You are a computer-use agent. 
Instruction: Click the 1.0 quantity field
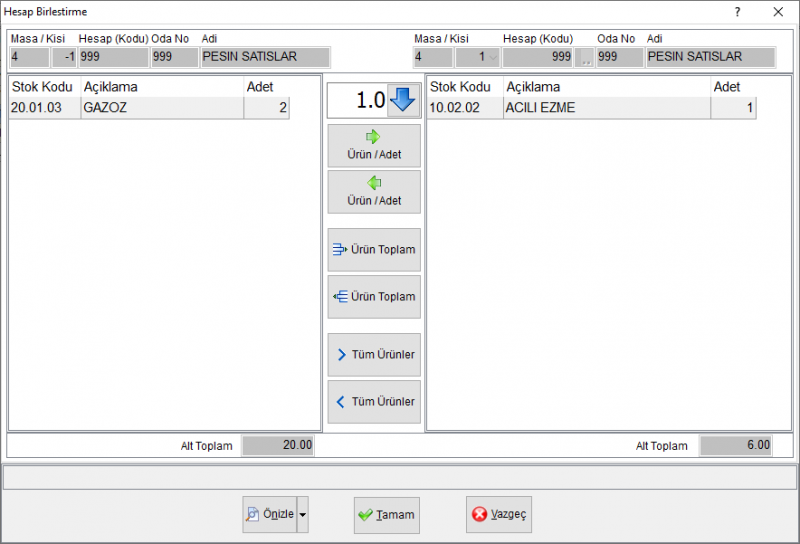click(358, 100)
